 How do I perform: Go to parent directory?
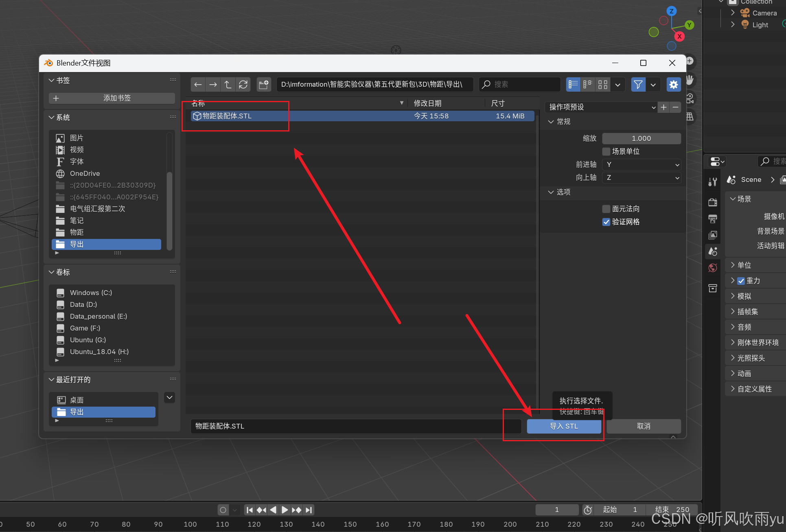228,84
